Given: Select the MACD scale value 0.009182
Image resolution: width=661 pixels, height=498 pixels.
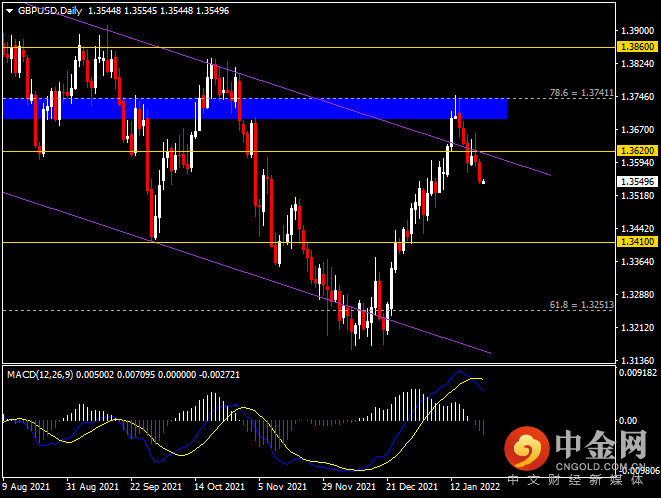Looking at the screenshot, I should [x=638, y=373].
